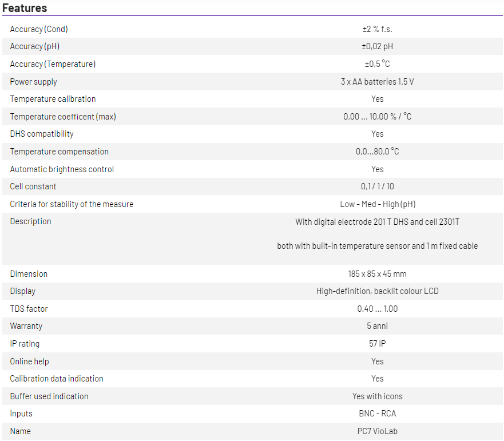Screen dimensions: 504x441
Task: Click the Temperature calibration label
Action: [53, 99]
